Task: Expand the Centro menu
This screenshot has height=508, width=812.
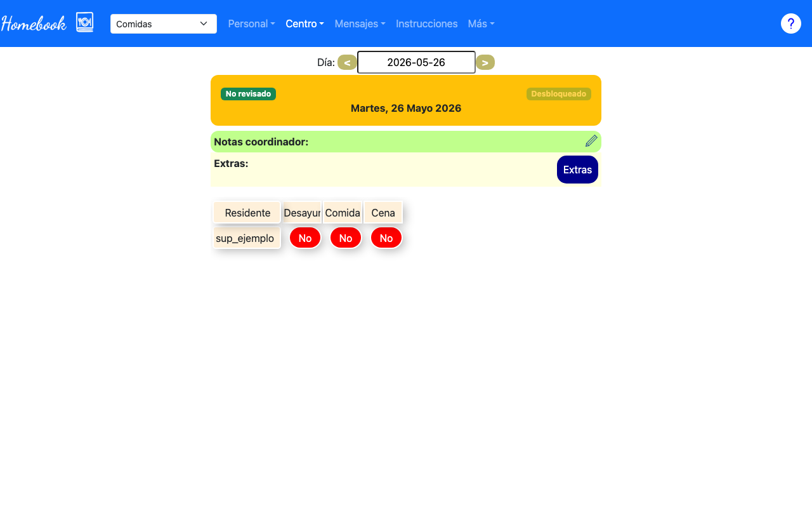Action: 304,23
